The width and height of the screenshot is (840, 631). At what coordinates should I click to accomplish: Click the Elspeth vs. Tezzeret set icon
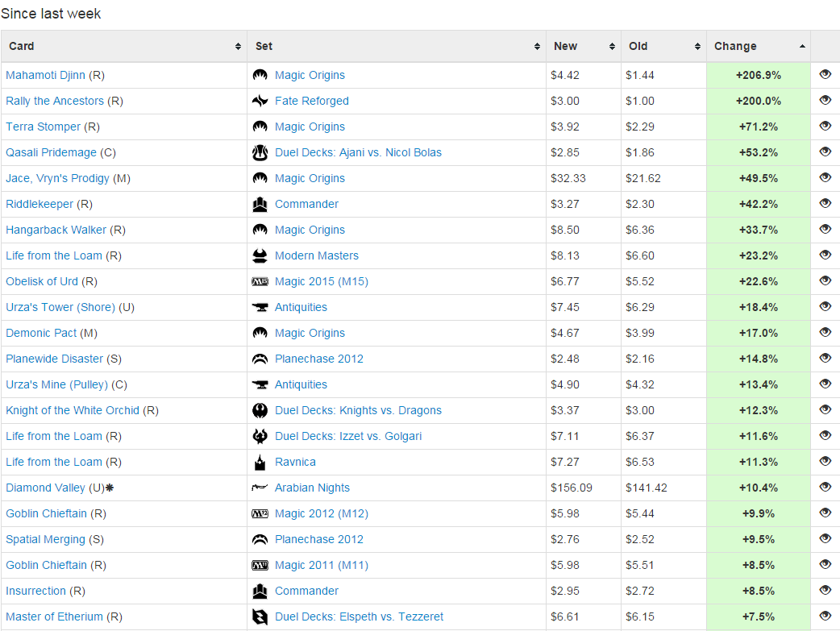[x=260, y=616]
